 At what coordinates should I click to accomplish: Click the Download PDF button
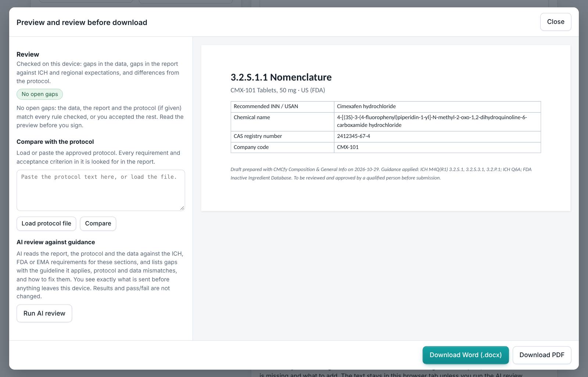click(x=542, y=355)
